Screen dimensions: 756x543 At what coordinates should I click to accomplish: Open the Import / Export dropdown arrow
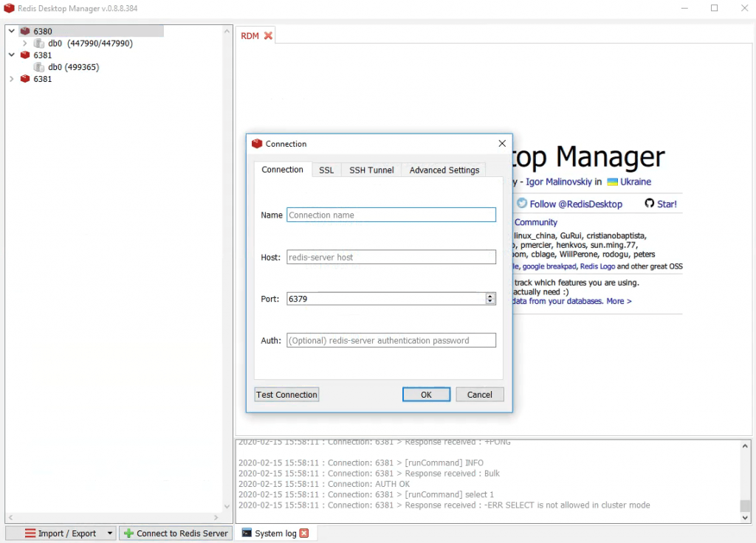tap(110, 533)
